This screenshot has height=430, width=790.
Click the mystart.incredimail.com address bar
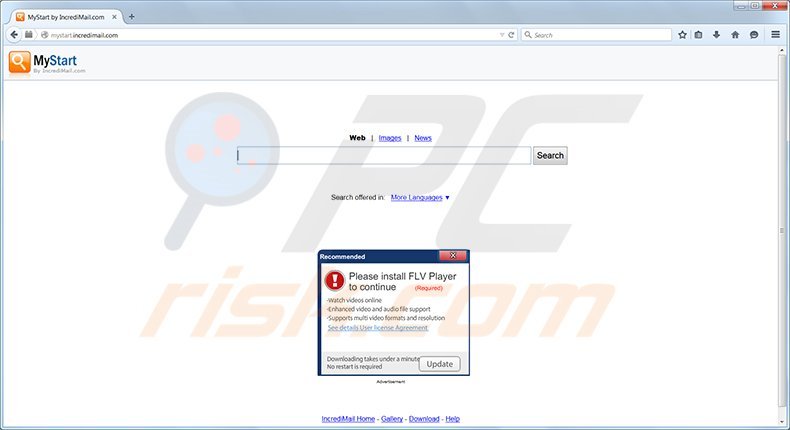270,35
